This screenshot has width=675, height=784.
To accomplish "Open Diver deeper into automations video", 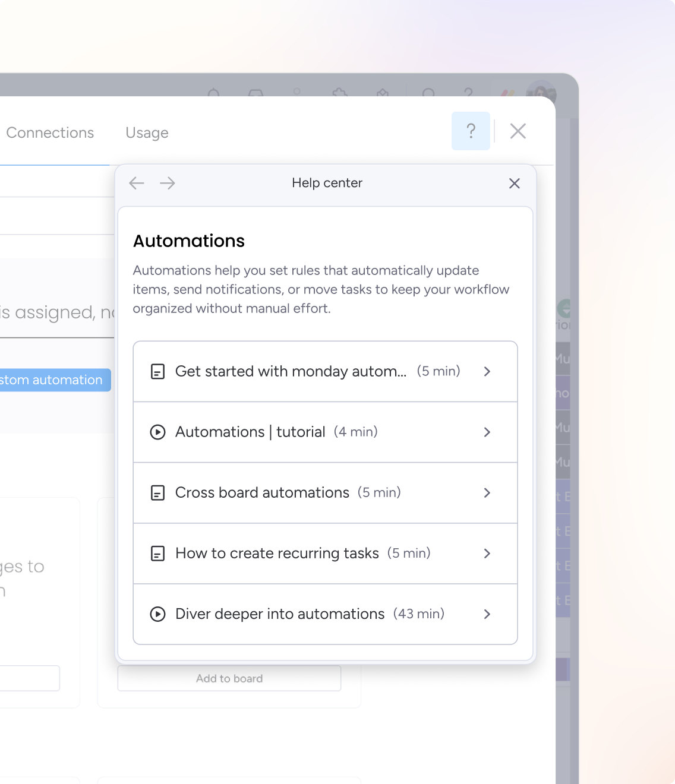I will [325, 614].
